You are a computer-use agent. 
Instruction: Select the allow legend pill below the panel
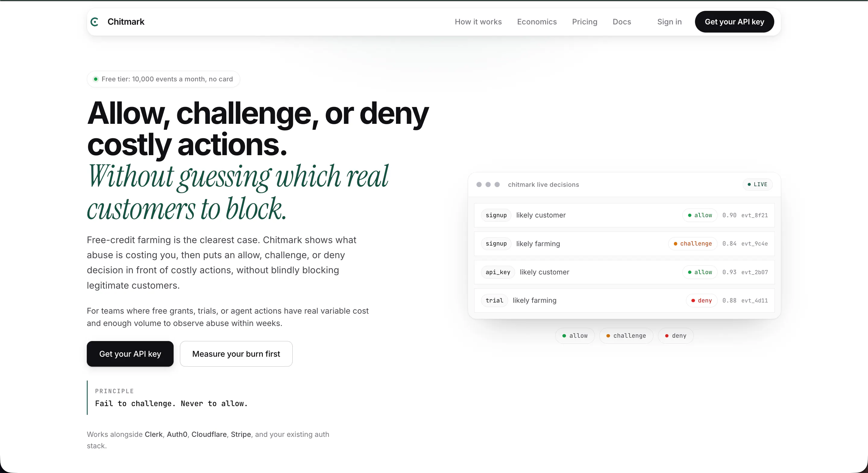[575, 336]
